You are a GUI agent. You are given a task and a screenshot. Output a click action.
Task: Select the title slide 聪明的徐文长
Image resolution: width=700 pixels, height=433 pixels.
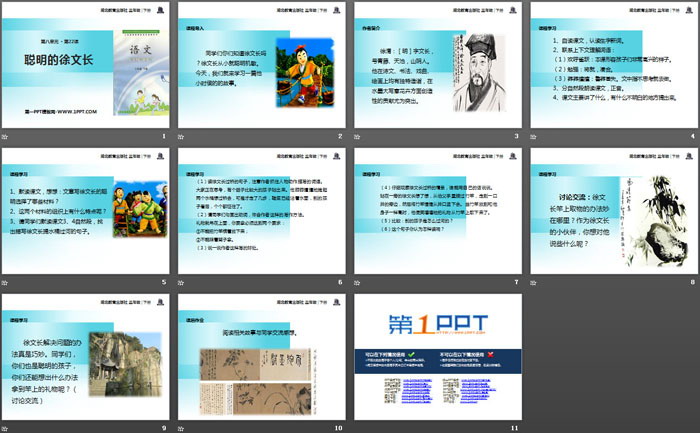86,64
